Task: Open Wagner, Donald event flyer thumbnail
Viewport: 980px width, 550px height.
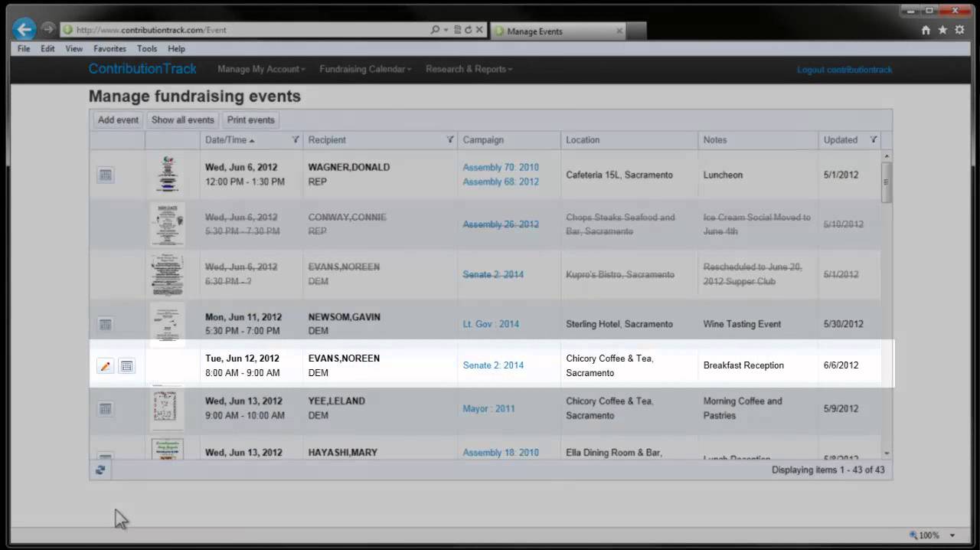Action: (168, 174)
